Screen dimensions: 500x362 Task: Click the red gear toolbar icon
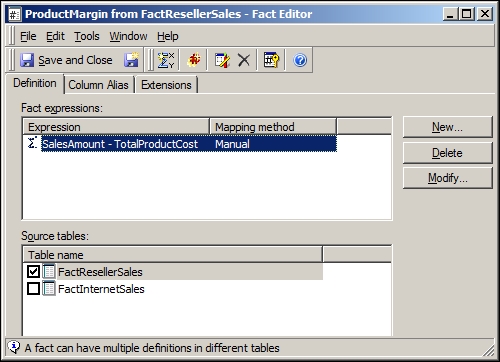194,60
